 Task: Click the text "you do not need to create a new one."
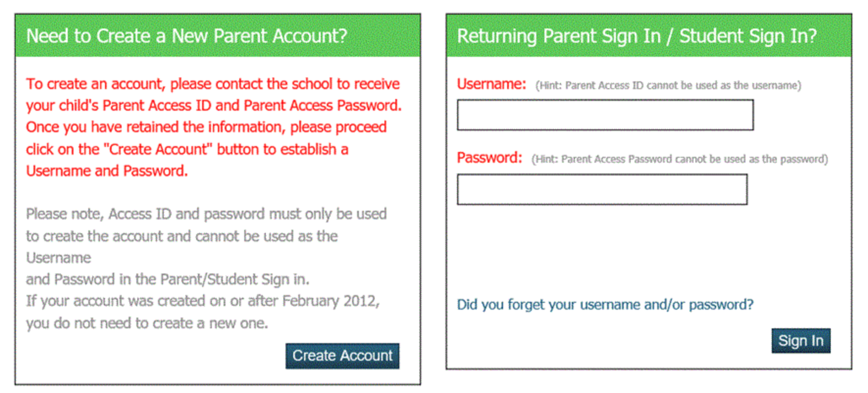(x=147, y=323)
